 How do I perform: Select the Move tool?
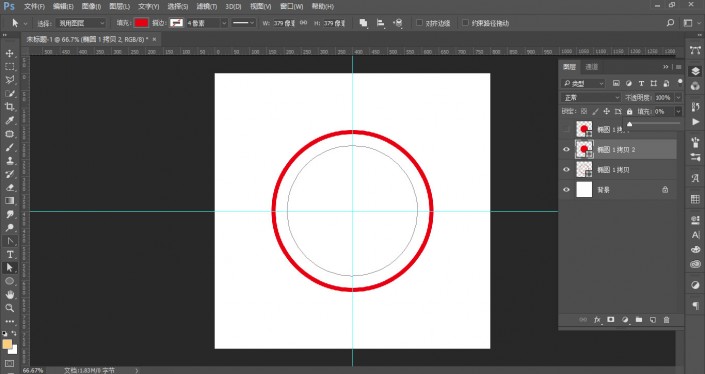point(9,53)
